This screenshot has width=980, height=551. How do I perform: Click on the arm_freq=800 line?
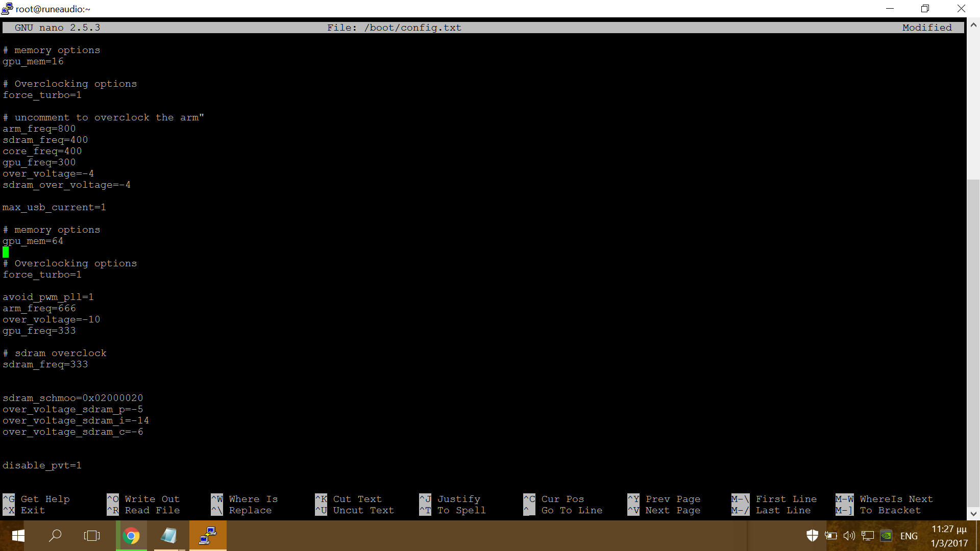(39, 129)
